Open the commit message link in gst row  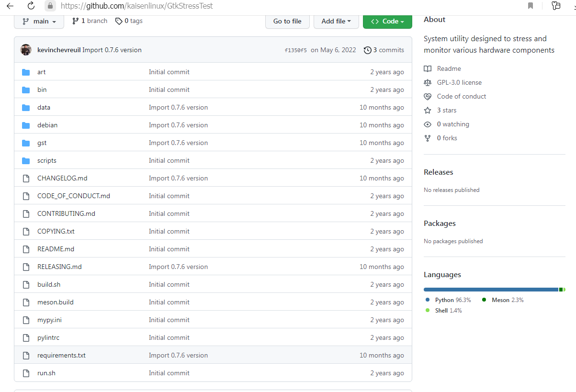click(x=178, y=143)
